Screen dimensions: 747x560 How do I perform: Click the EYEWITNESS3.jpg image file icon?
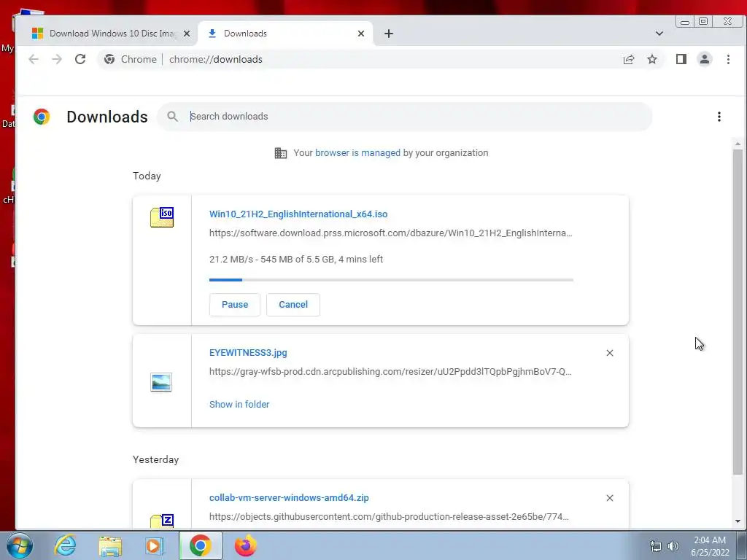pyautogui.click(x=161, y=382)
